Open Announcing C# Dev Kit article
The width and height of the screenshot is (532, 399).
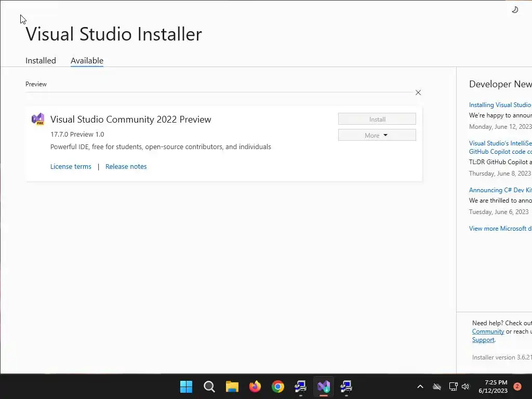500,190
